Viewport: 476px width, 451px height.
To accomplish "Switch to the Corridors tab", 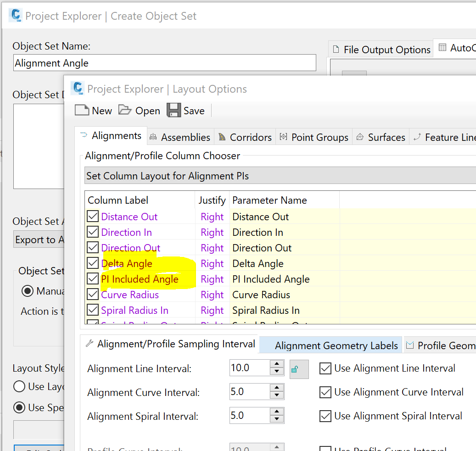I will [x=245, y=137].
